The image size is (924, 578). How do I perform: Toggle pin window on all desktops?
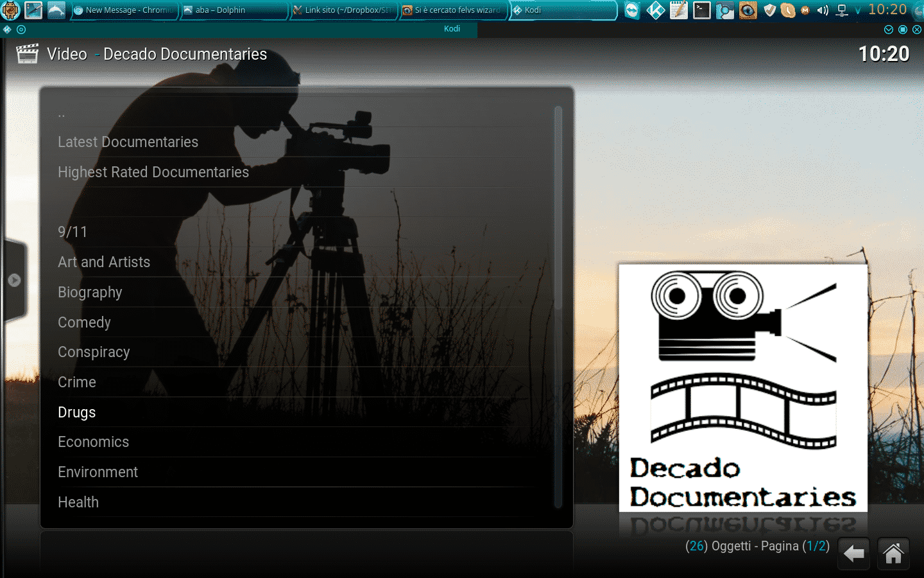point(21,30)
